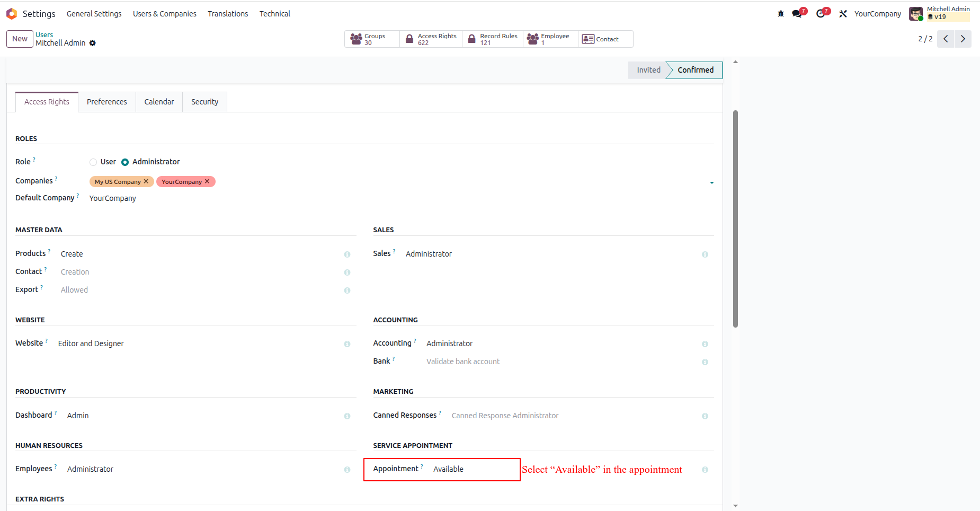Open the gear actions menu beside Mitchell Admin
This screenshot has width=980, height=511.
pos(93,43)
